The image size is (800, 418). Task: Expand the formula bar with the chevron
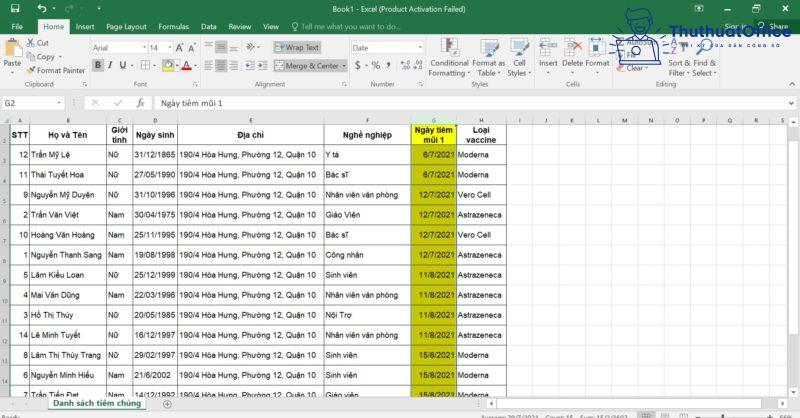point(791,103)
